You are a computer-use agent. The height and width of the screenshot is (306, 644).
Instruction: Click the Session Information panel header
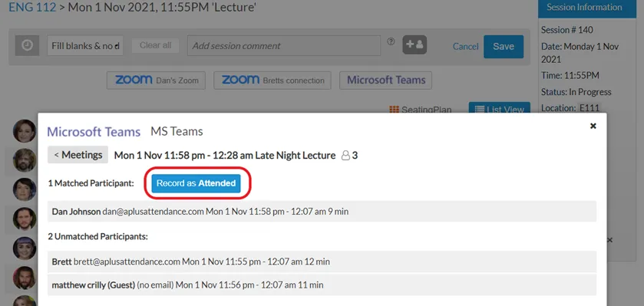[x=587, y=8]
